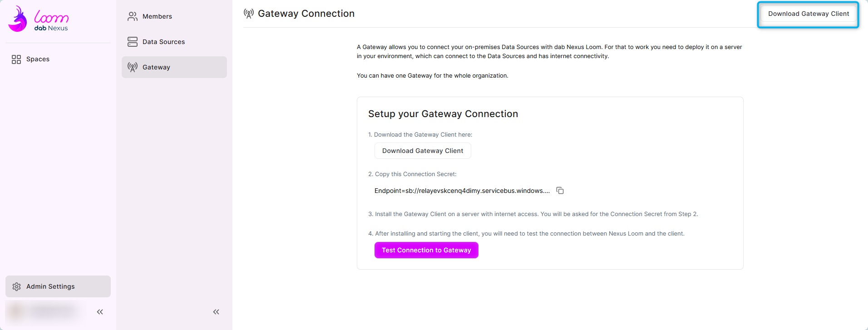Collapse the admin settings submenu panel
This screenshot has height=330, width=868.
(216, 312)
